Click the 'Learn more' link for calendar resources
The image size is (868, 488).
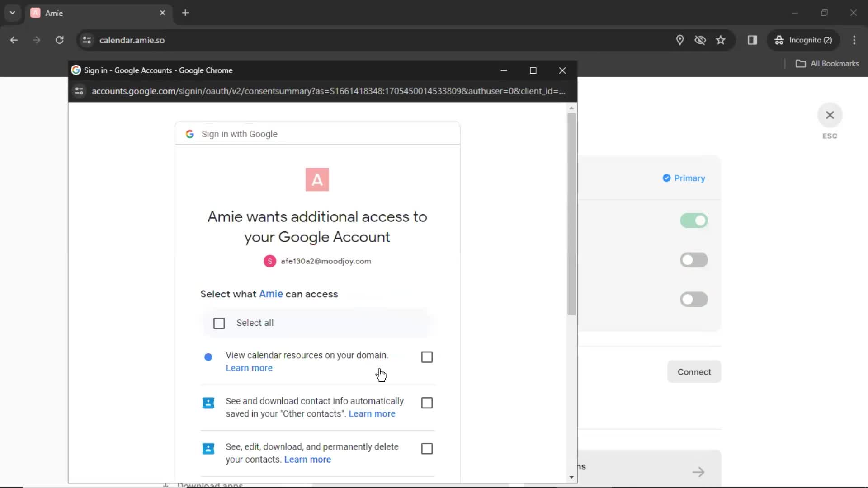point(249,368)
